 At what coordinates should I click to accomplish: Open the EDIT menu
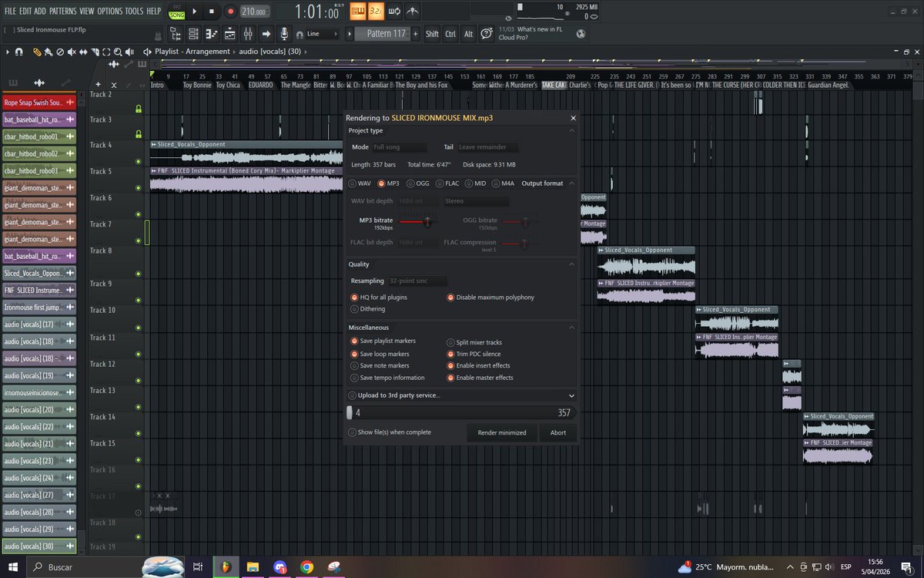(x=26, y=11)
